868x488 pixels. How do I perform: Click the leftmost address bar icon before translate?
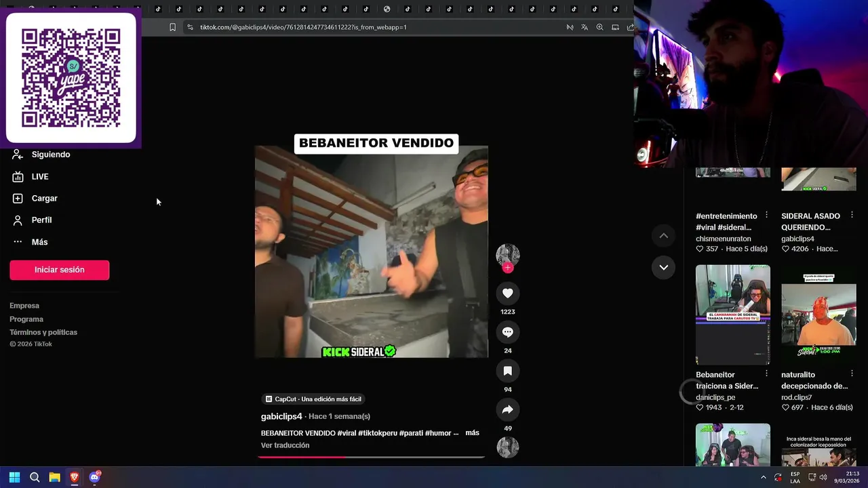tap(570, 27)
